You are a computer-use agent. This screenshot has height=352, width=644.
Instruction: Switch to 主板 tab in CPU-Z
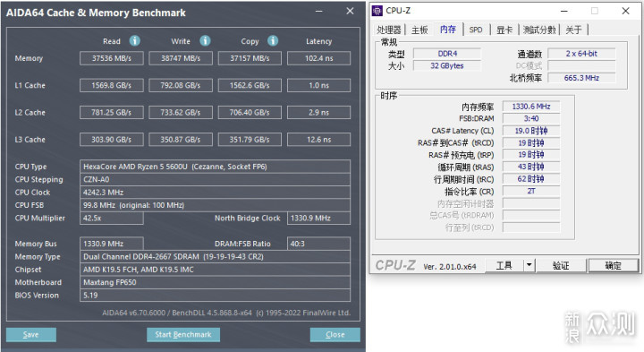[x=419, y=30]
